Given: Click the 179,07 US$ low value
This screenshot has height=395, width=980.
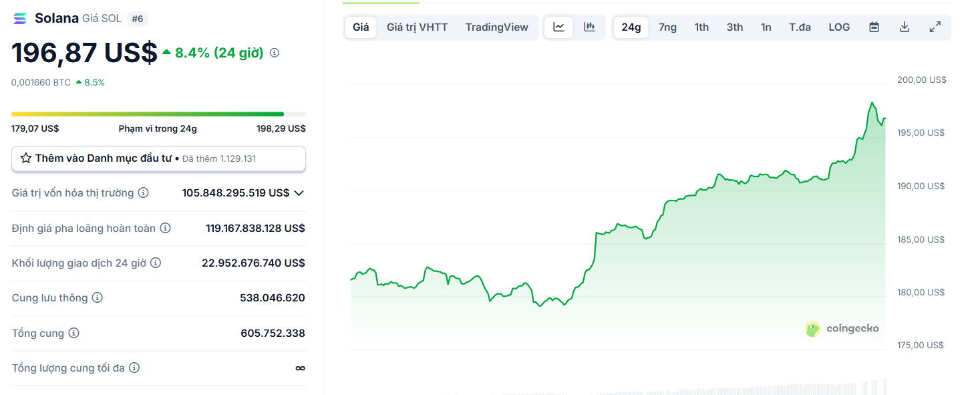Looking at the screenshot, I should pos(35,128).
